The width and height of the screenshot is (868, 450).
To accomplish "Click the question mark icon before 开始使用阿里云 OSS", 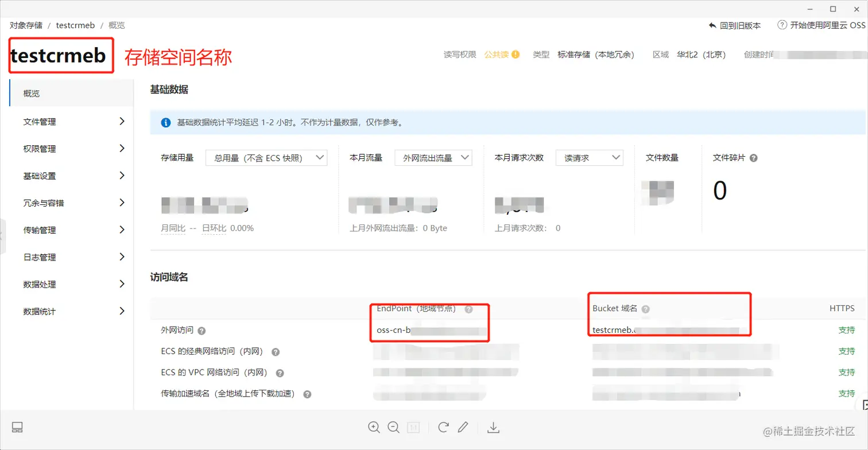I will [782, 25].
